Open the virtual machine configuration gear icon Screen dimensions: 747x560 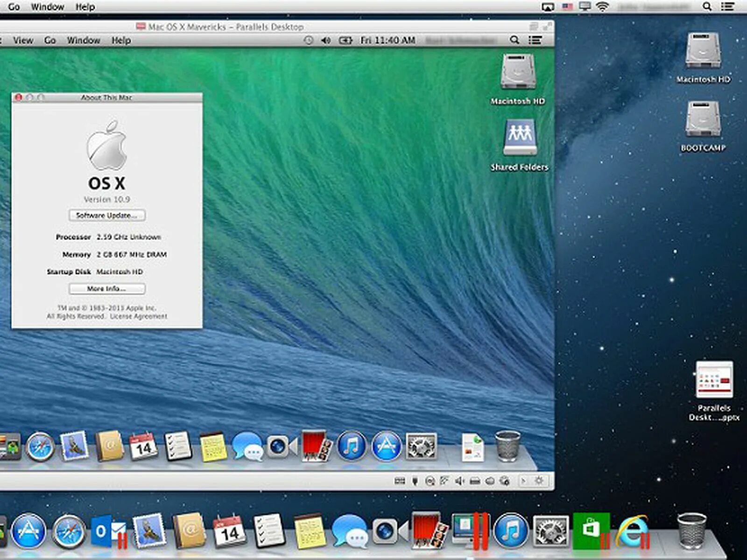(x=539, y=480)
